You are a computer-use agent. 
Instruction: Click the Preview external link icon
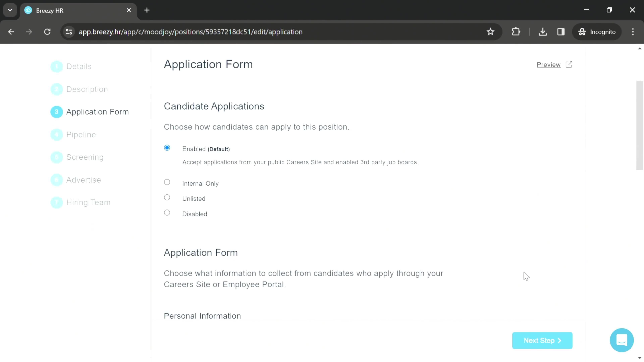pos(569,65)
